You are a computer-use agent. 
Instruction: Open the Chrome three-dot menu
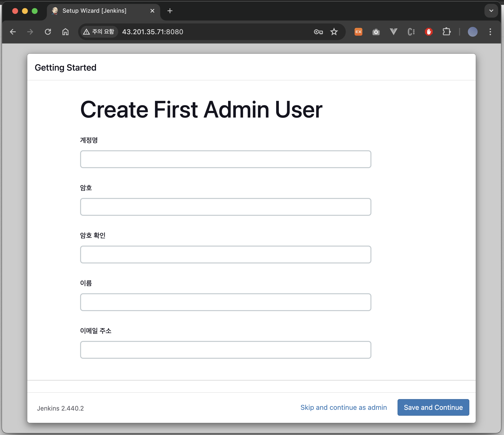pos(490,32)
